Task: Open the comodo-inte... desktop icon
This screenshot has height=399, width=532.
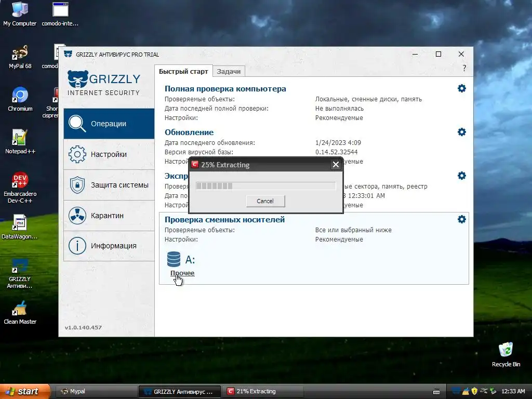Action: pos(60,14)
